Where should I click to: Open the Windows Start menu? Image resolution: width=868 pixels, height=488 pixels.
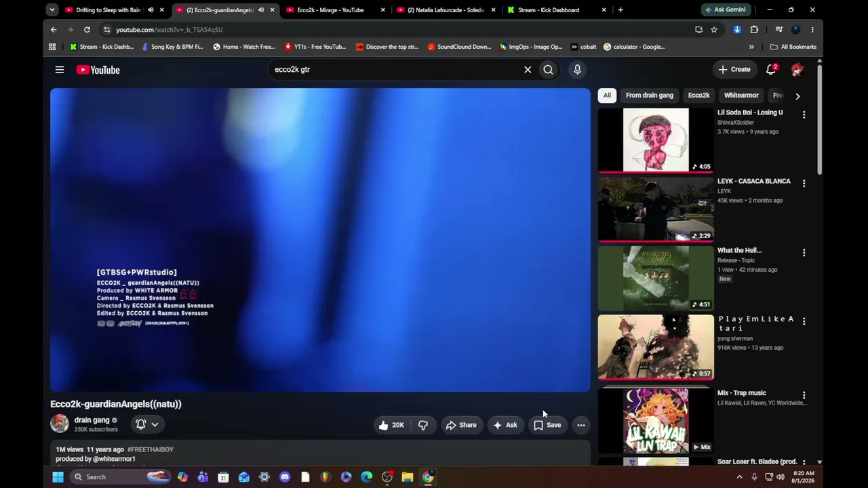point(58,477)
